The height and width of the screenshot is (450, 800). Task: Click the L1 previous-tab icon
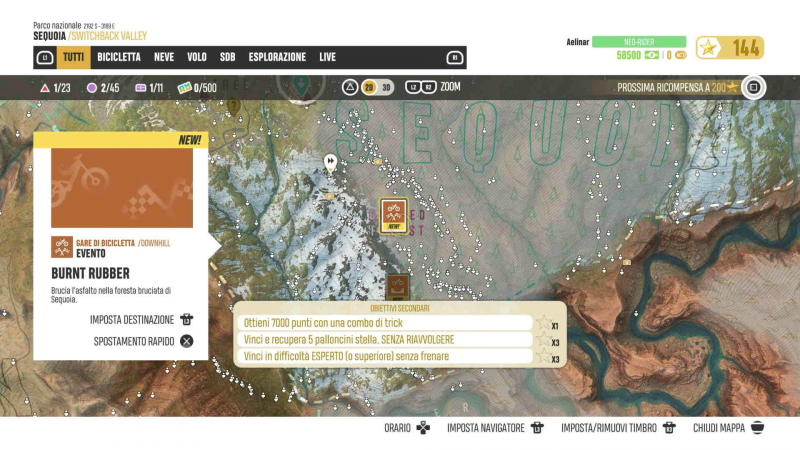(x=45, y=58)
